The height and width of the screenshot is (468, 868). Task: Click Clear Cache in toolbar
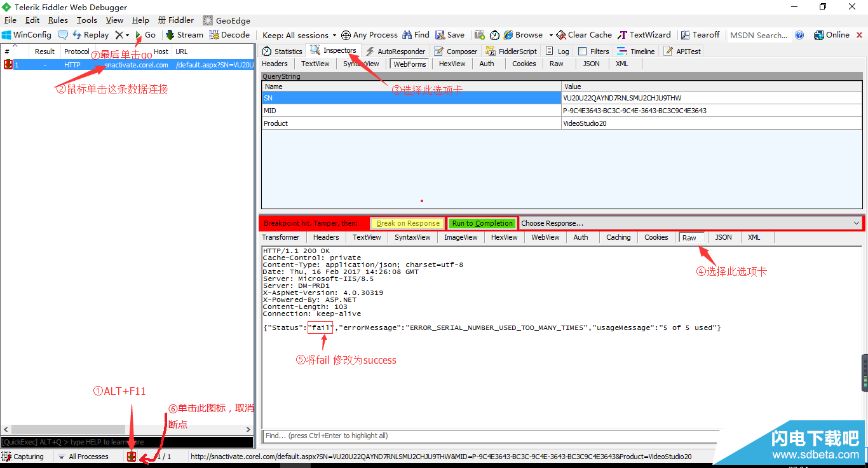(584, 35)
